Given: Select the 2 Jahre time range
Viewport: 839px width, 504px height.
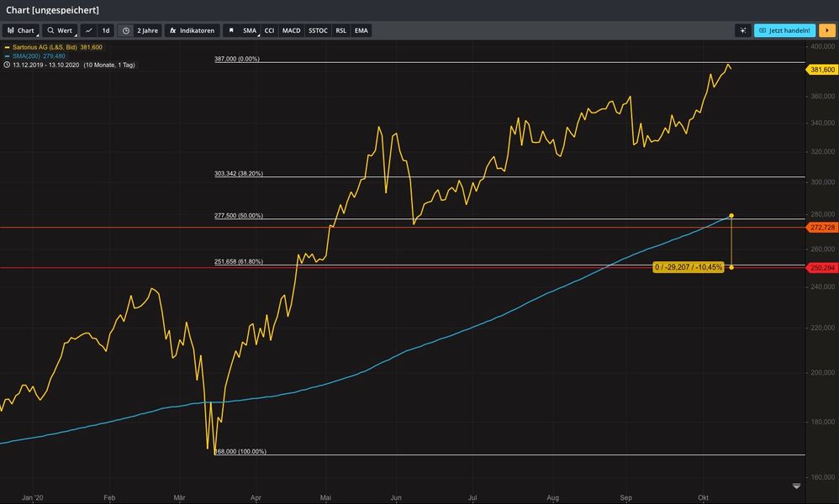Looking at the screenshot, I should point(146,30).
